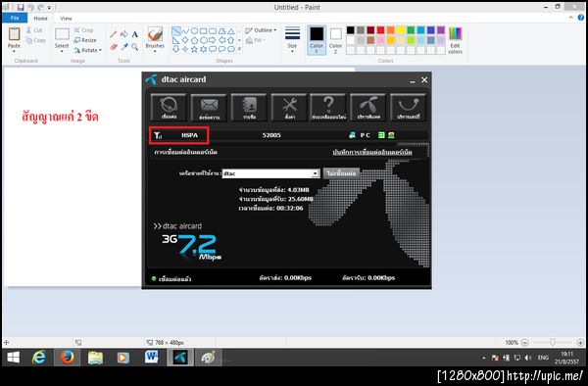Screen dimensions: 588x386
Task: Click the Copy command in Clipboard group
Action: [35, 40]
